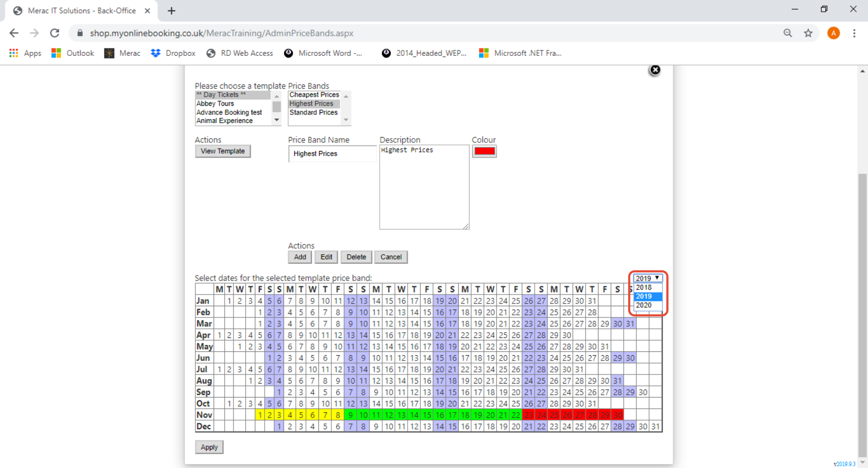Viewport: 868px width, 468px height.
Task: Select the Highest Prices band
Action: point(314,104)
